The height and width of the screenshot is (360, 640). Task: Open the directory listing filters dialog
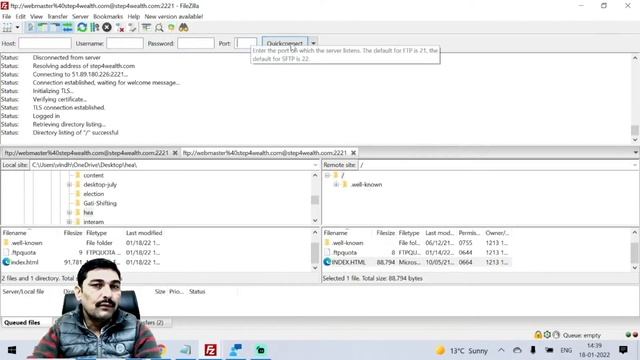146,27
